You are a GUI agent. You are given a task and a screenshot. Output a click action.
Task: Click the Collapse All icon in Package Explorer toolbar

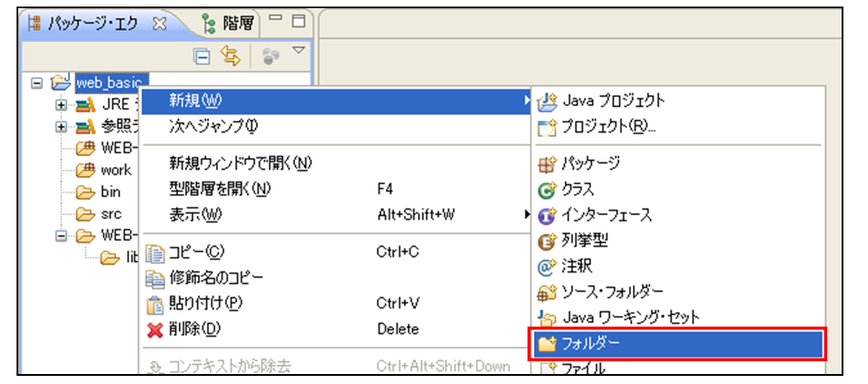tap(203, 56)
